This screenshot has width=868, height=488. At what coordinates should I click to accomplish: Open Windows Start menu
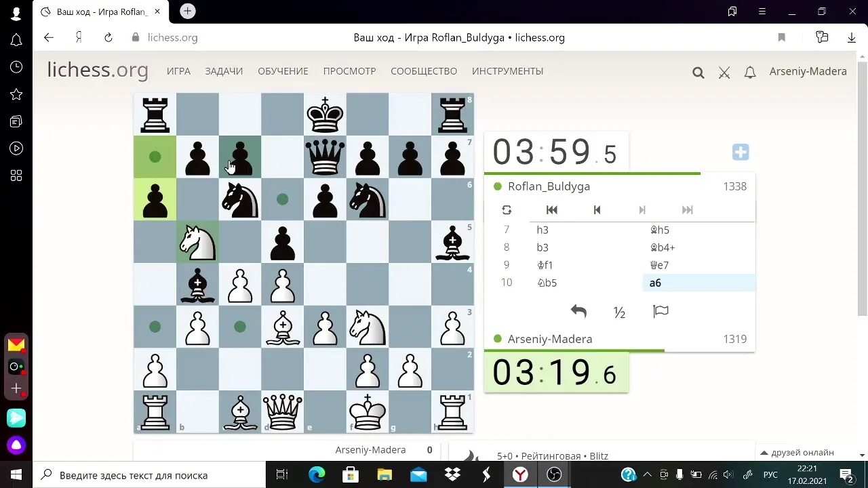[16, 475]
